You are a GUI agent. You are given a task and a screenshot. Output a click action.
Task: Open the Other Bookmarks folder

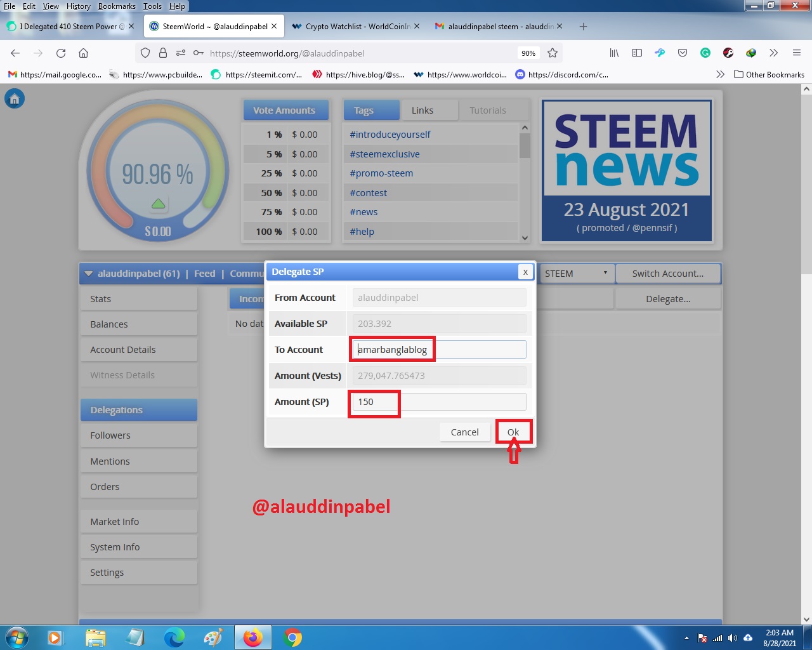point(769,74)
